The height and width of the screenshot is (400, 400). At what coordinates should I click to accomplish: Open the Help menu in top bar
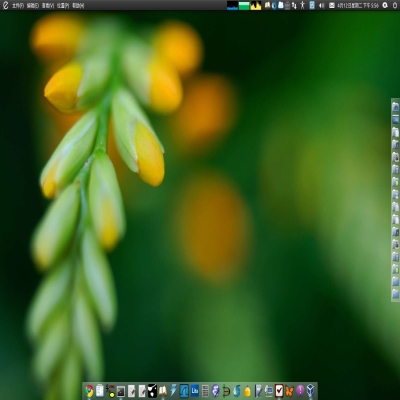pos(78,6)
